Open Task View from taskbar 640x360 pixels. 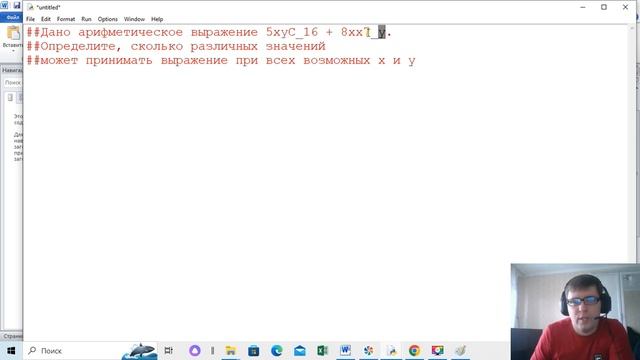(x=169, y=351)
